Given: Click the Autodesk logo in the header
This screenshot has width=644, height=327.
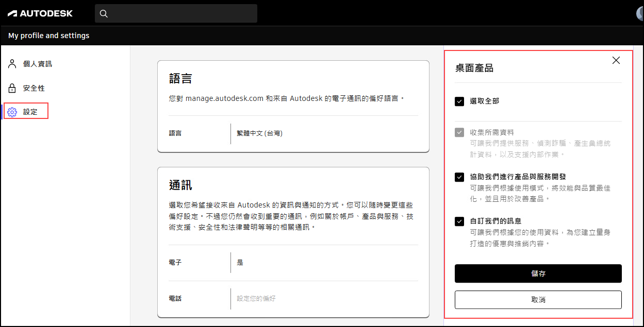Looking at the screenshot, I should coord(40,13).
